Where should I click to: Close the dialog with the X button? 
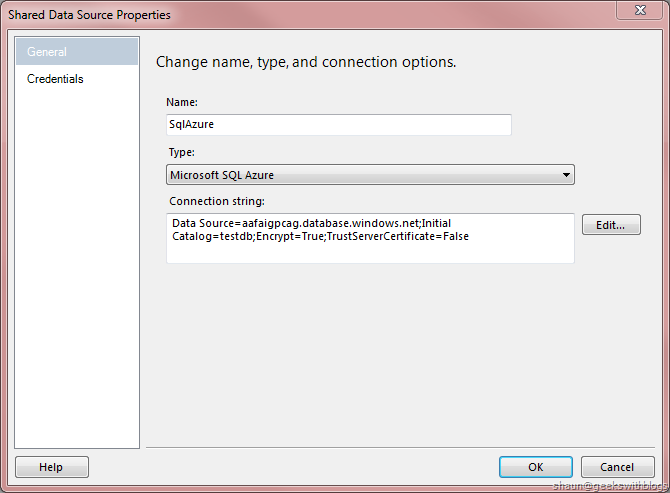(640, 10)
